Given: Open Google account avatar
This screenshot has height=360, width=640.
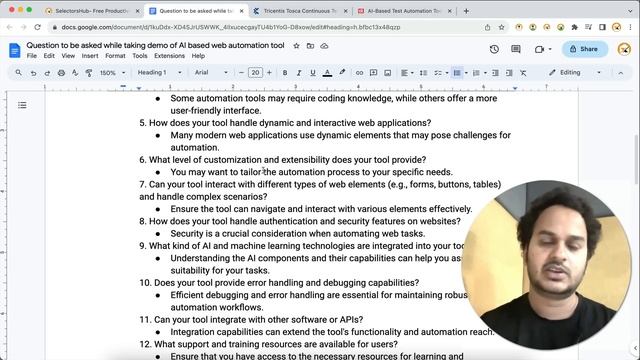Looking at the screenshot, I should tap(624, 49).
